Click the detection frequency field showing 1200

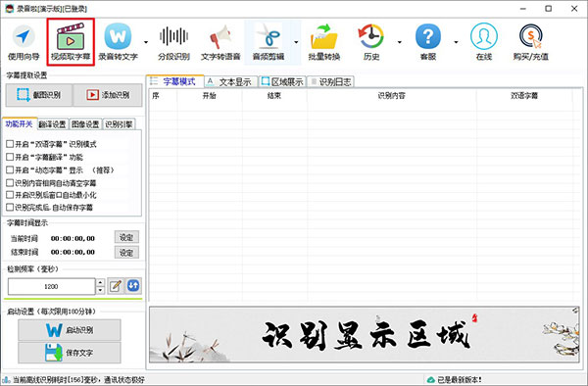[x=51, y=287]
